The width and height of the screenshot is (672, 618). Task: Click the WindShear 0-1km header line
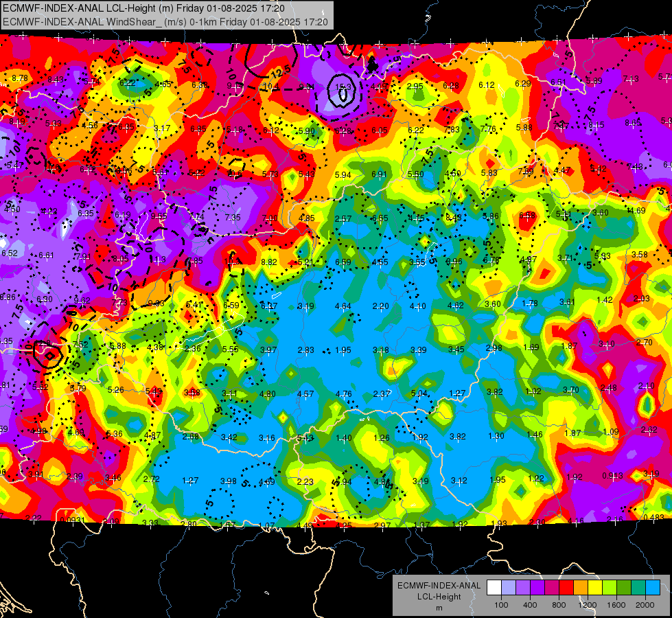tap(165, 22)
